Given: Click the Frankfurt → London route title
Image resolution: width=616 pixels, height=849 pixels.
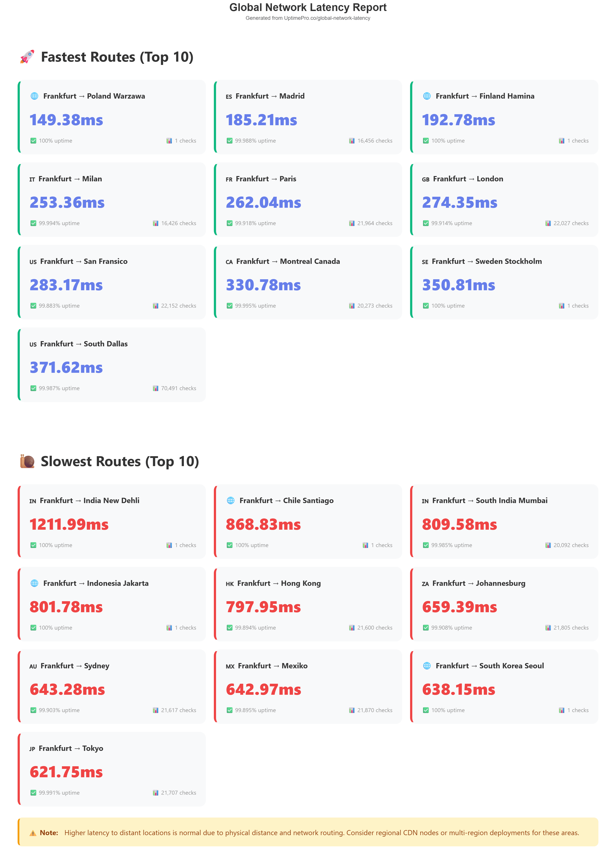Looking at the screenshot, I should point(468,179).
